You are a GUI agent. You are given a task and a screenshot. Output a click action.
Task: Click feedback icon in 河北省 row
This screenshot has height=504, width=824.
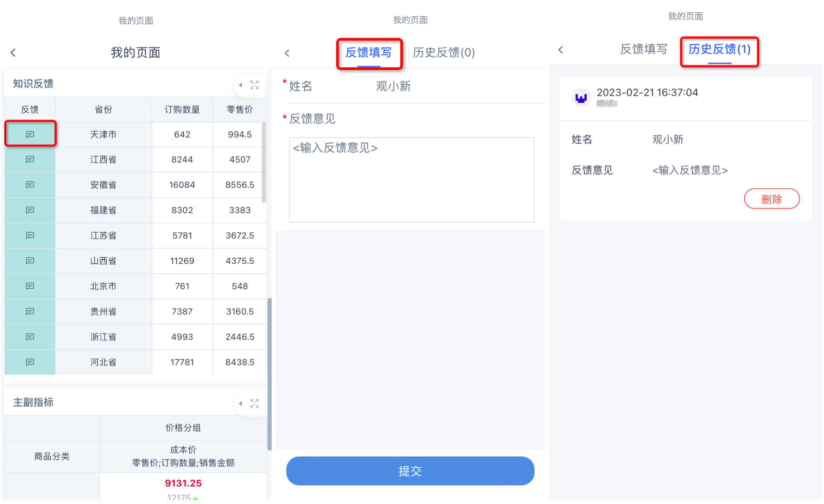[30, 362]
